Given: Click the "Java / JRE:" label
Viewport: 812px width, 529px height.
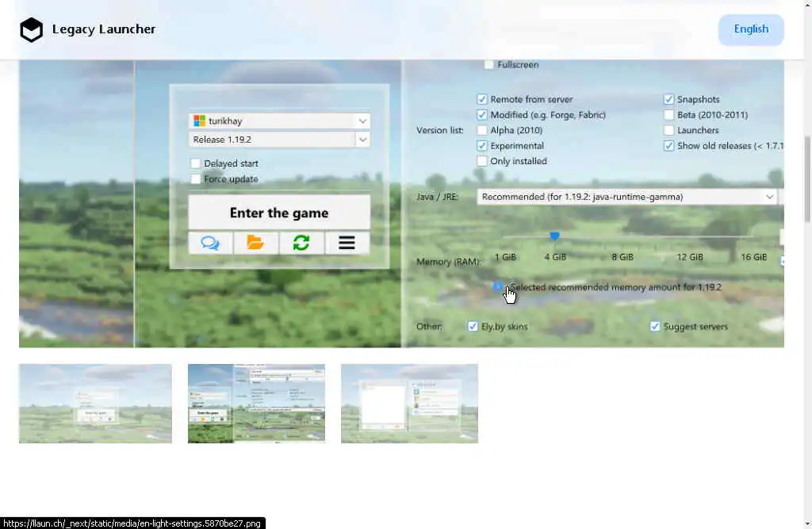Looking at the screenshot, I should point(438,197).
